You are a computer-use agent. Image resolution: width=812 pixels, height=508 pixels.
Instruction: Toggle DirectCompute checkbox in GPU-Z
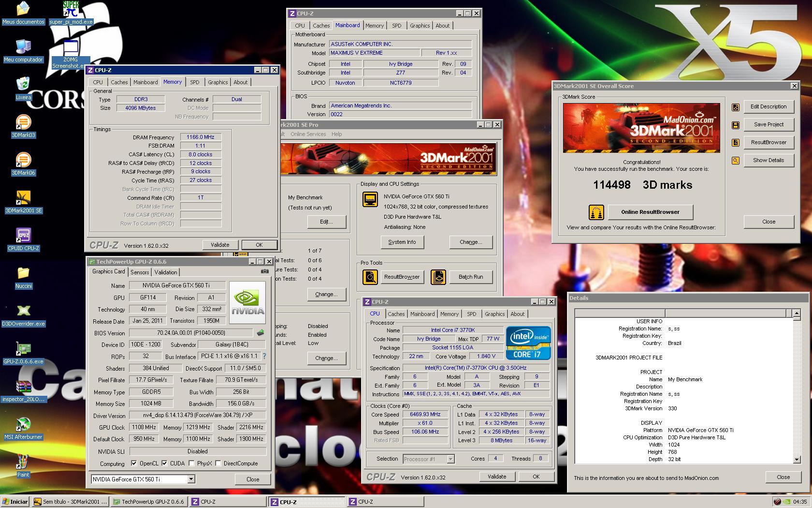point(218,463)
